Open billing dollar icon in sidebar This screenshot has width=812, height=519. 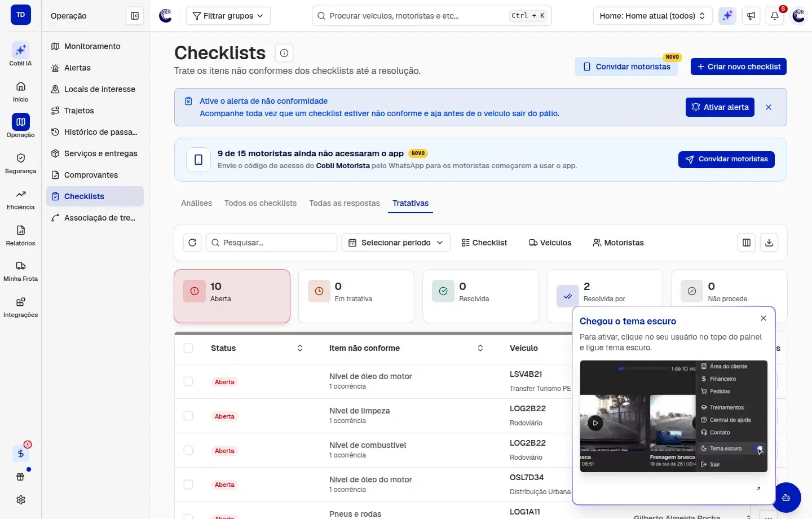point(21,454)
